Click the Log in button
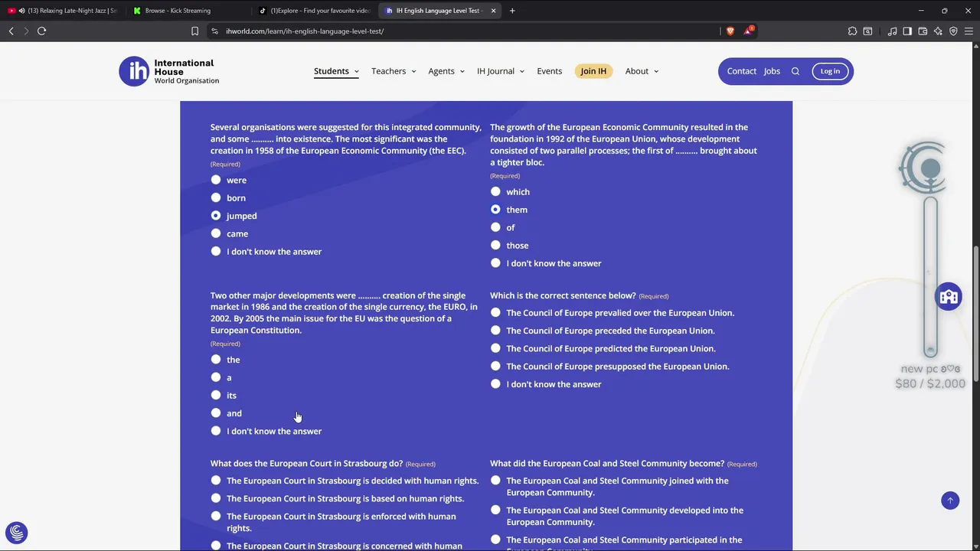The image size is (980, 551). tap(830, 71)
